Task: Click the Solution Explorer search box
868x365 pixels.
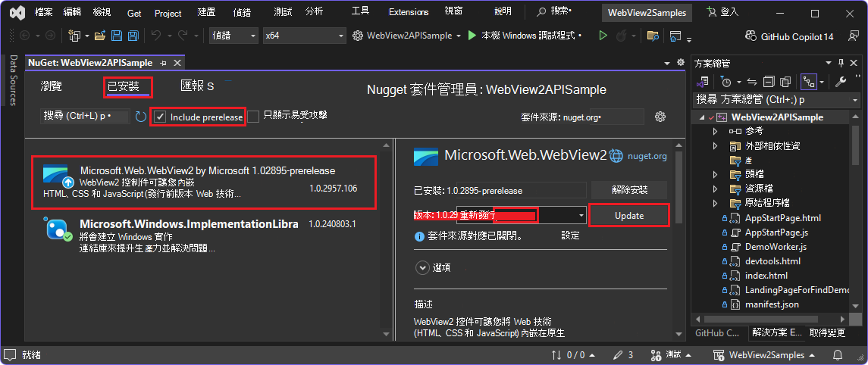Action: [777, 101]
